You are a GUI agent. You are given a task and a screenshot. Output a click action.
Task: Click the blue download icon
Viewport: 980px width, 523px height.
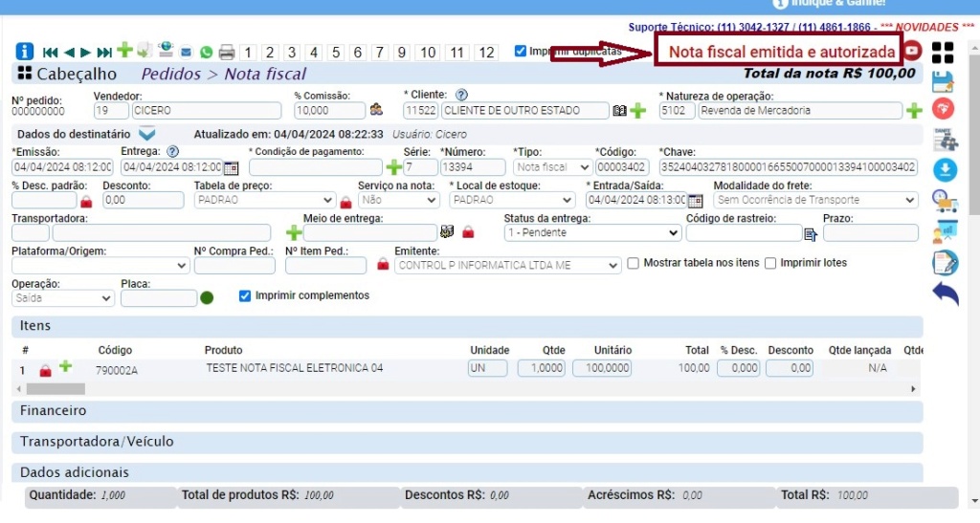coord(945,170)
